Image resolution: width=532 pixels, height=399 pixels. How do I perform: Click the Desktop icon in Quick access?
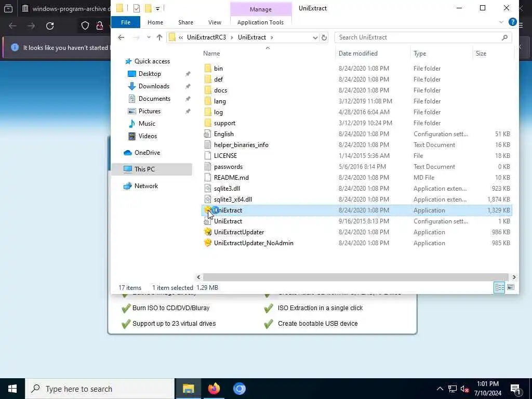[x=131, y=74]
